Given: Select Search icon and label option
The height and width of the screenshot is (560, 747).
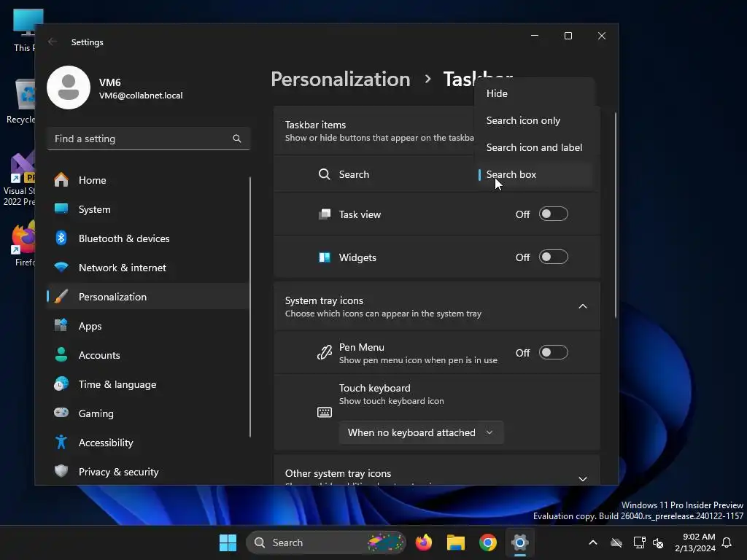Looking at the screenshot, I should (x=535, y=147).
